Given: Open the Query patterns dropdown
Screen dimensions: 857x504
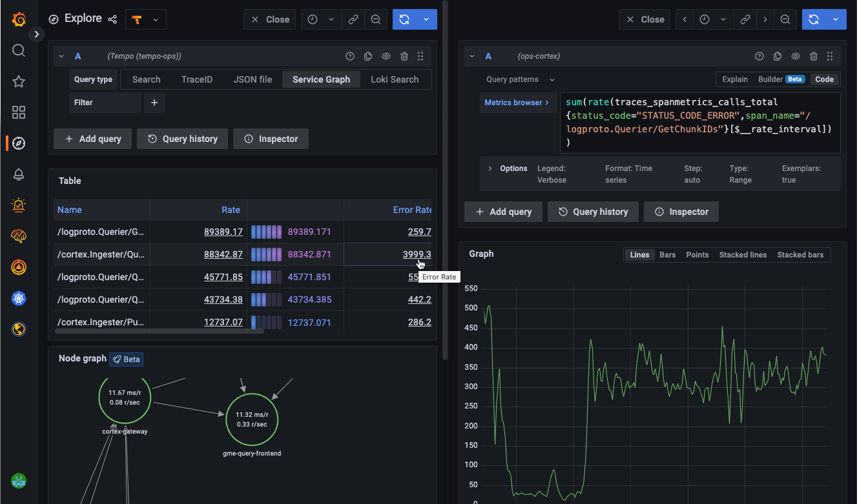Looking at the screenshot, I should click(520, 79).
